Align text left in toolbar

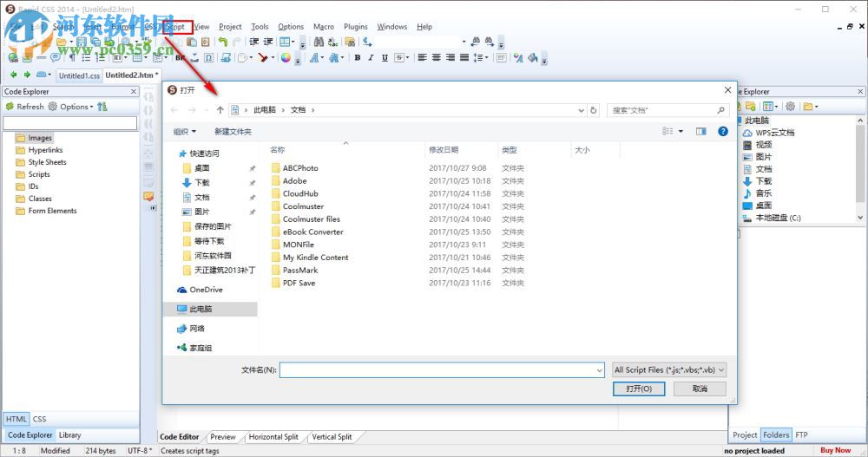pos(423,57)
